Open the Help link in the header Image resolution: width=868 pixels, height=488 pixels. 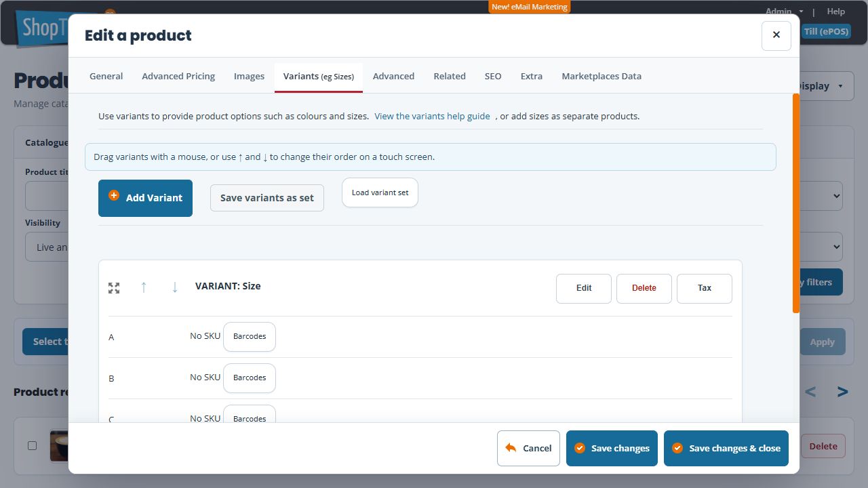tap(836, 11)
